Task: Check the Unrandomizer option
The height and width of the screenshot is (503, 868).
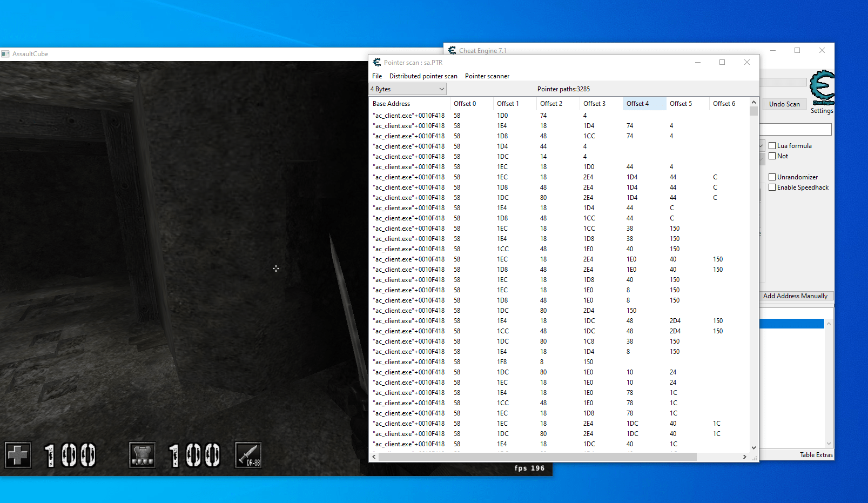Action: (x=772, y=177)
